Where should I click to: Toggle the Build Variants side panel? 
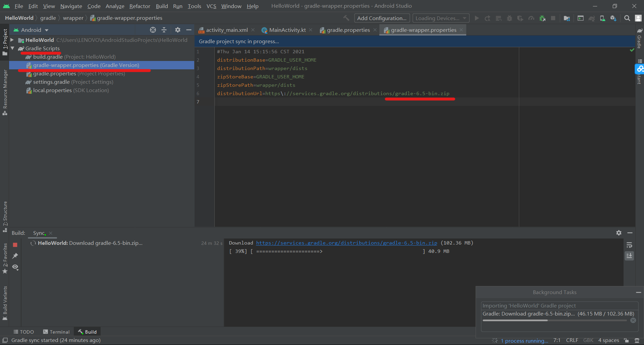[x=5, y=303]
